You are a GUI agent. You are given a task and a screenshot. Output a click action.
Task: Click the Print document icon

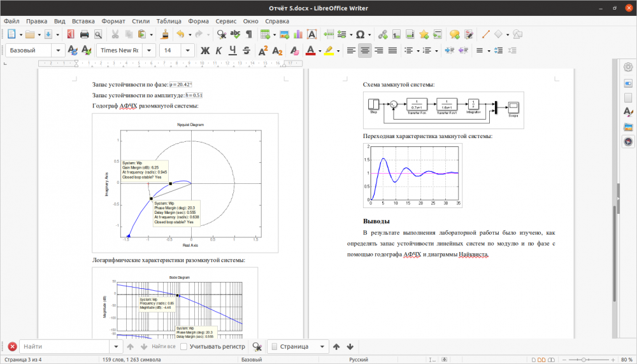click(84, 34)
